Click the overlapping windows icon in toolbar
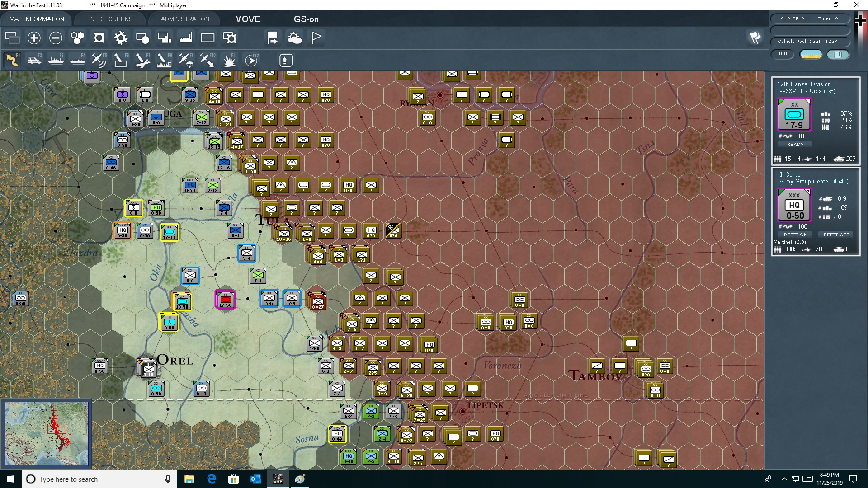 (x=12, y=38)
